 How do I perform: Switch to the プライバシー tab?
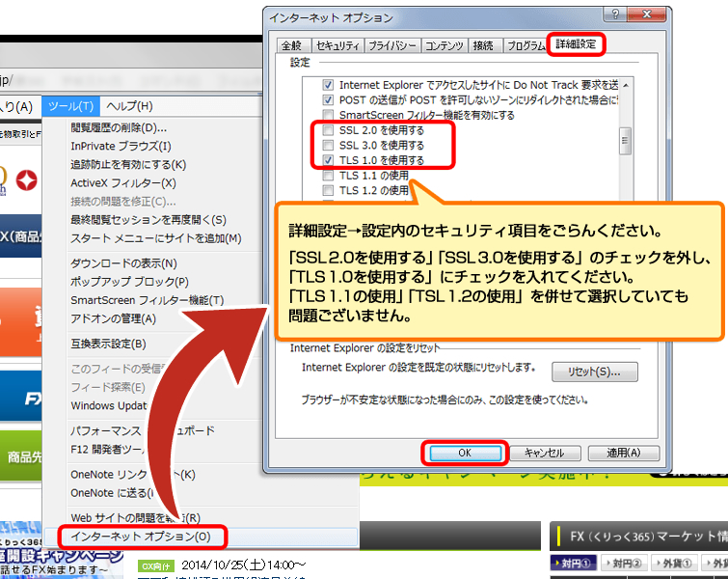point(392,45)
